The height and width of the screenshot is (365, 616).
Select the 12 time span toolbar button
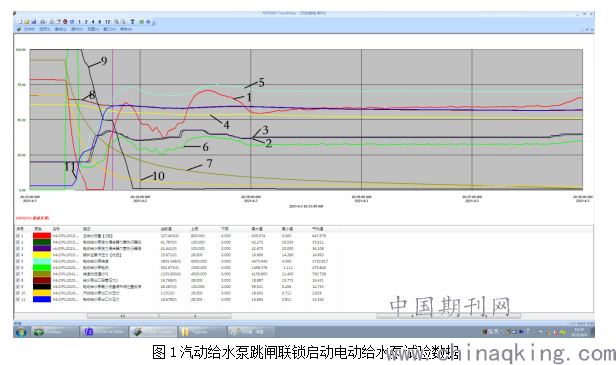click(x=107, y=22)
